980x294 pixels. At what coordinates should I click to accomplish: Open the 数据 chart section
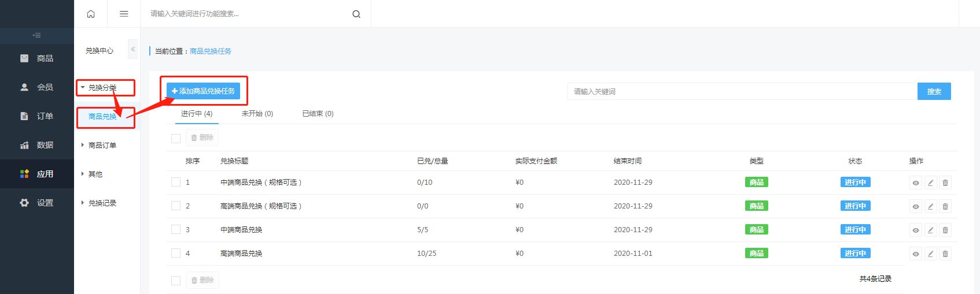click(x=37, y=145)
